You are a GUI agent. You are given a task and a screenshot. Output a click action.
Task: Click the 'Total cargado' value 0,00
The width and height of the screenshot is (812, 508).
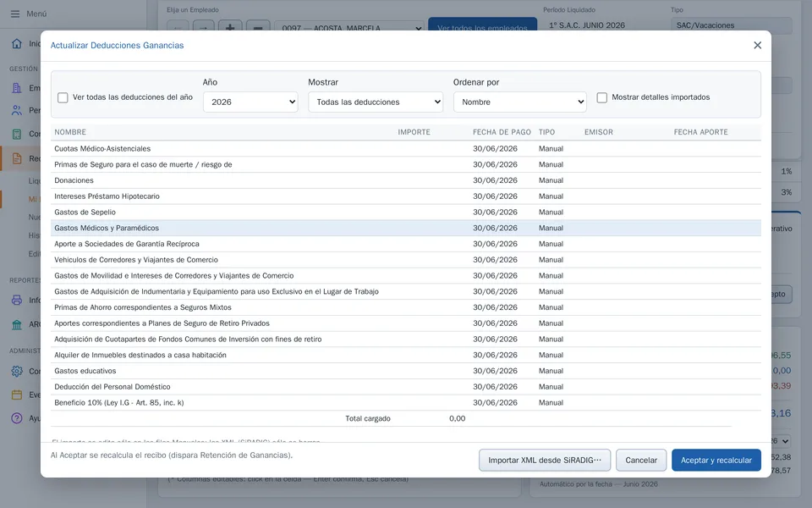458,418
